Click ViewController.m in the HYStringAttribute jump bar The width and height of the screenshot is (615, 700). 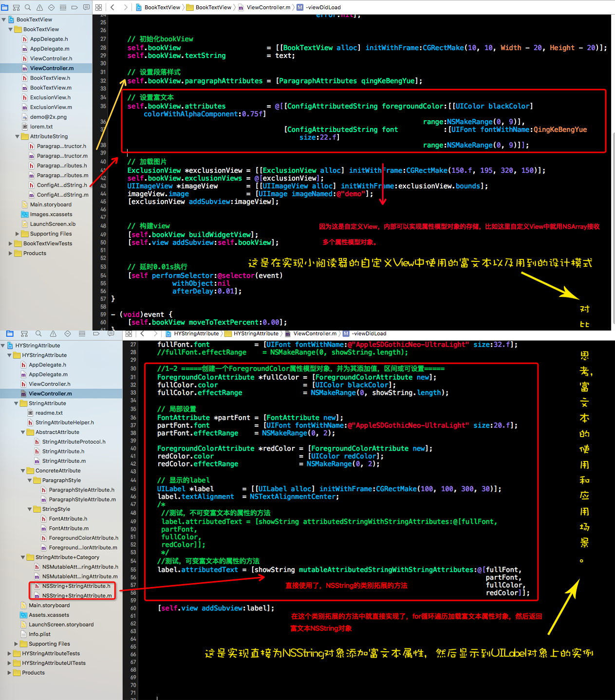point(315,334)
